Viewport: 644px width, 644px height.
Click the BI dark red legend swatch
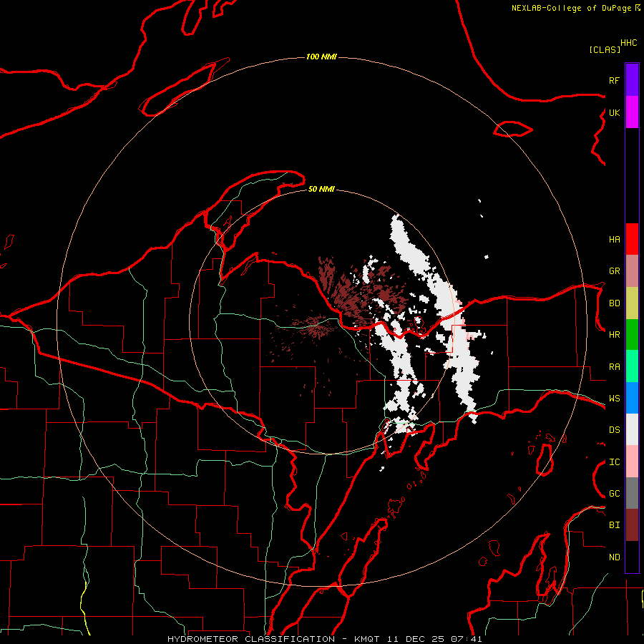[632, 525]
